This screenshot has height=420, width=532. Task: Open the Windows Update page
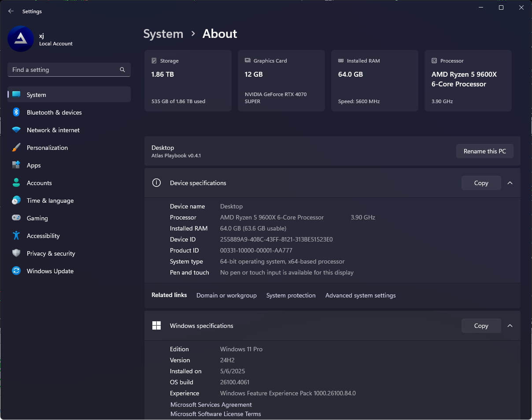click(x=69, y=271)
